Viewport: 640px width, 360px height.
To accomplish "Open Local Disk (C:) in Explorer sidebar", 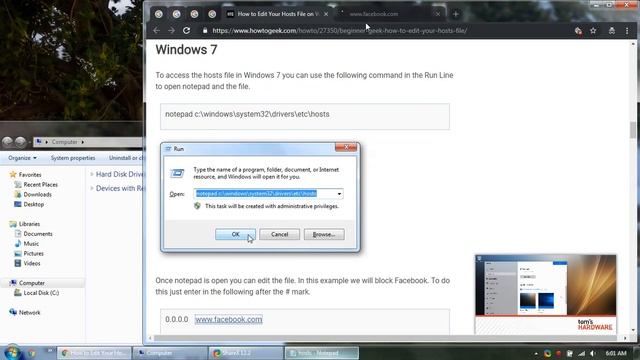I will pos(41,293).
